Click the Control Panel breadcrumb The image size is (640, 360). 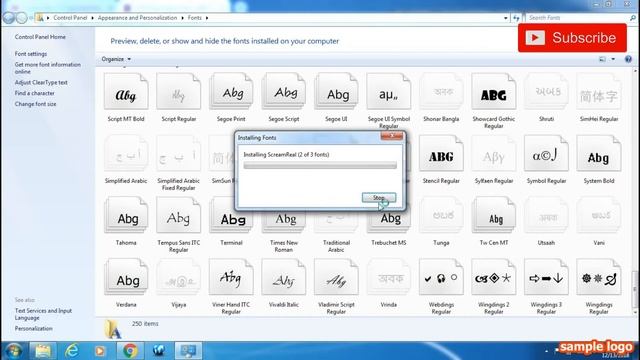[70, 18]
